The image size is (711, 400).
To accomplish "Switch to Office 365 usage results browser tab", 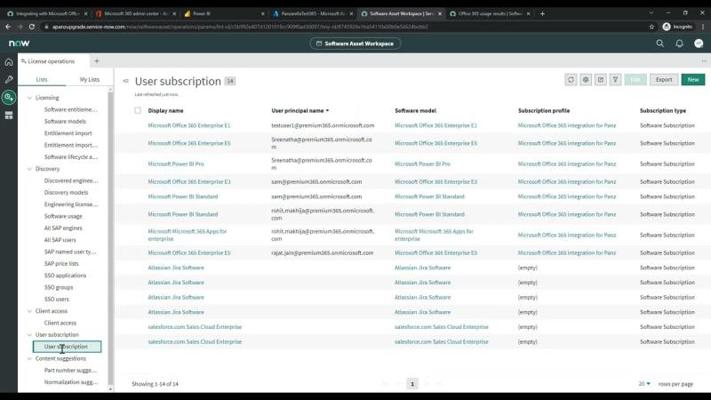I will [x=489, y=14].
